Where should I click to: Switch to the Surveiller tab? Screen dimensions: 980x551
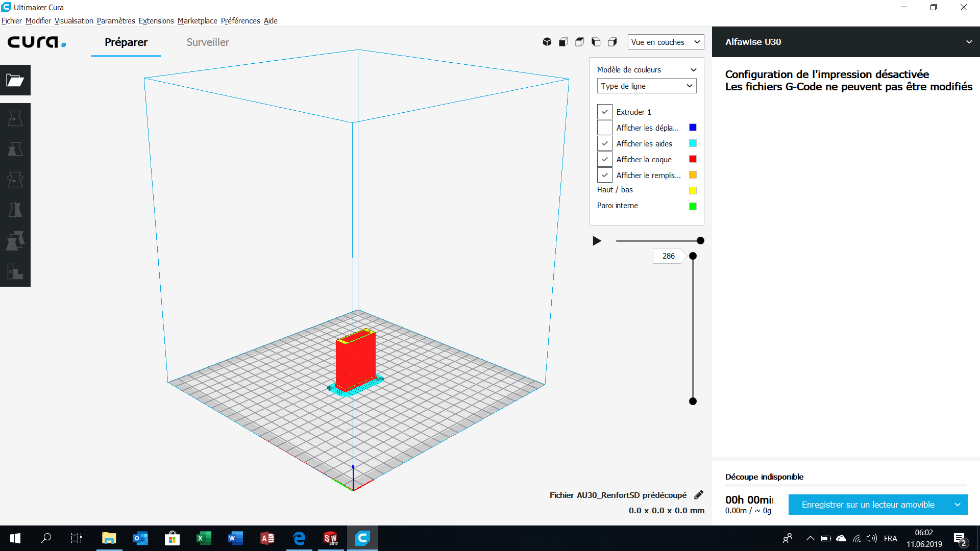[x=208, y=42]
